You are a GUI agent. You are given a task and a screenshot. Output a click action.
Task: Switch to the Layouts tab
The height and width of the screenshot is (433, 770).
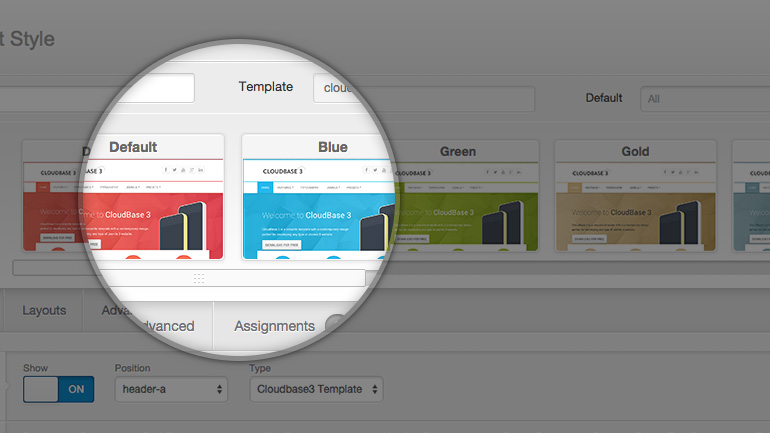44,310
